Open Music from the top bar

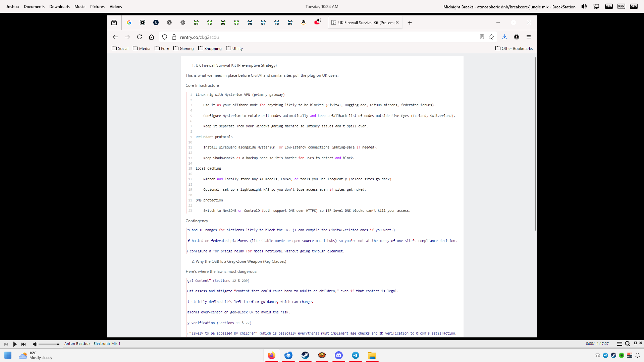pos(80,6)
